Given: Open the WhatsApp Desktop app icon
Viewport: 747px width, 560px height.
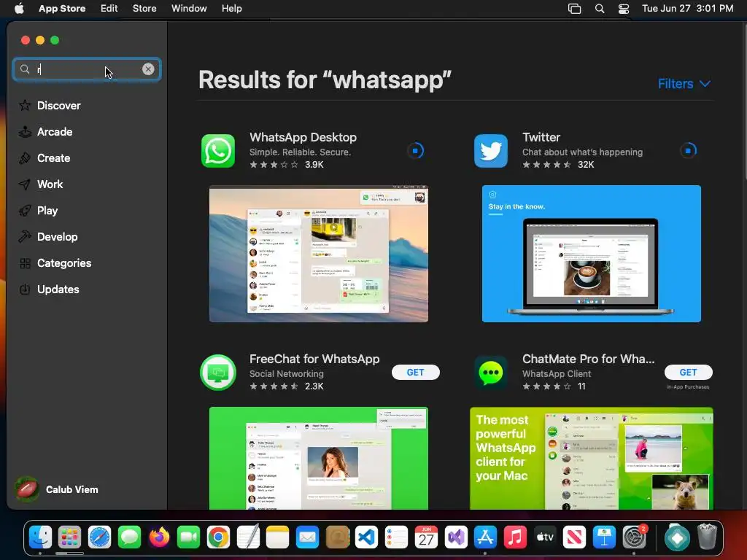Looking at the screenshot, I should [218, 151].
